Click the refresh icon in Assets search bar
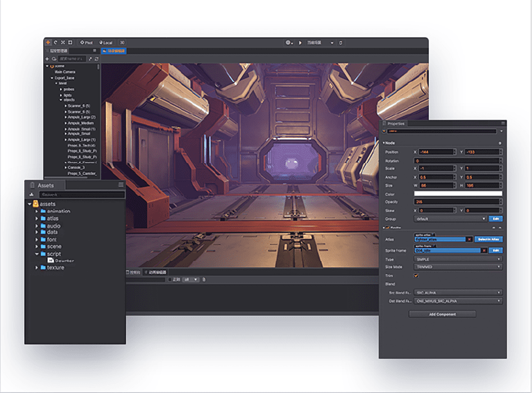Viewport: 532px width, 393px height. (33, 194)
